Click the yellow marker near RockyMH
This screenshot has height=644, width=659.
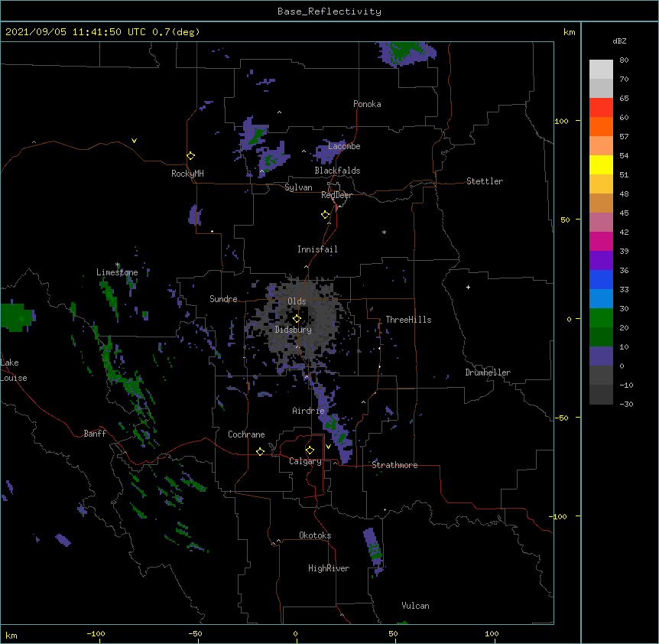click(x=190, y=155)
